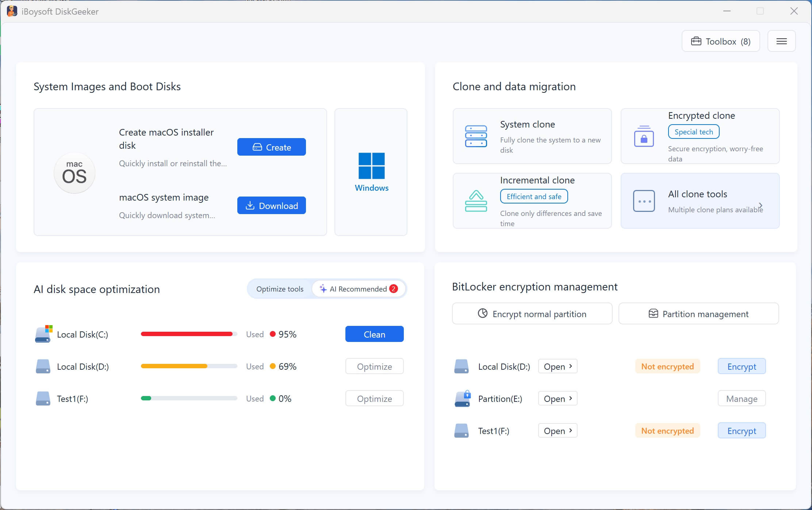Switch to AI Recommended tab
812x510 pixels.
click(358, 289)
